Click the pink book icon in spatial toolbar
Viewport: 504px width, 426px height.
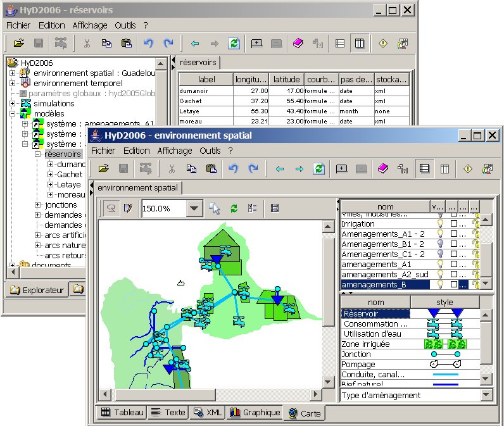pos(382,169)
